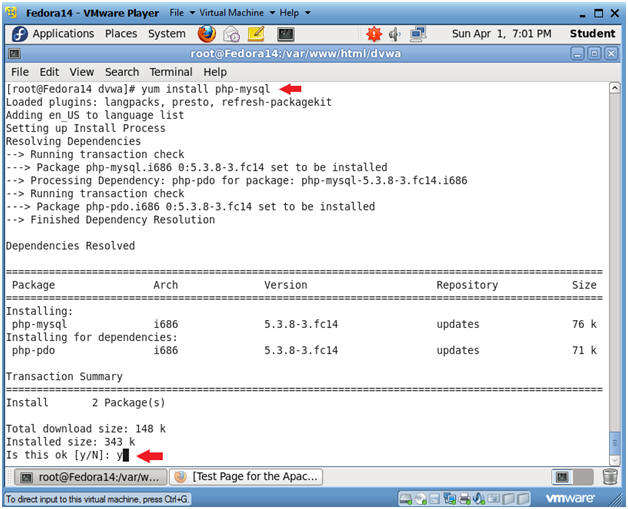628x509 pixels.
Task: Click the 'Version' column header
Action: [286, 285]
